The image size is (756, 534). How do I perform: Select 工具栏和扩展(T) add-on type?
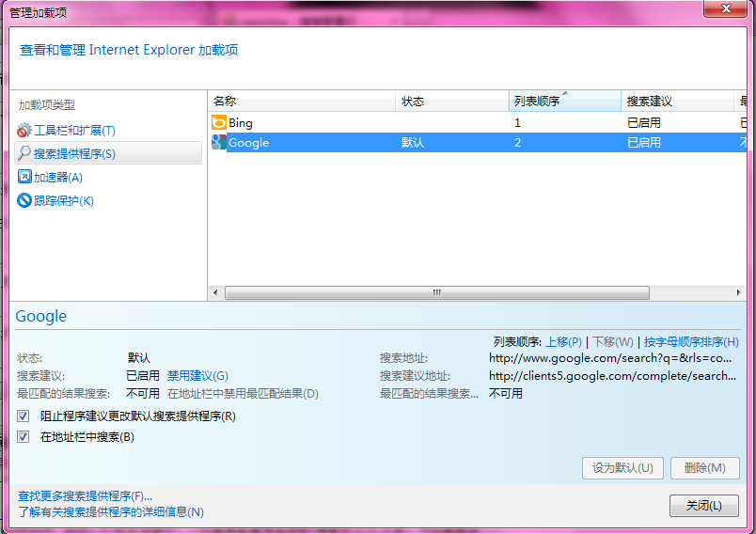[x=74, y=130]
